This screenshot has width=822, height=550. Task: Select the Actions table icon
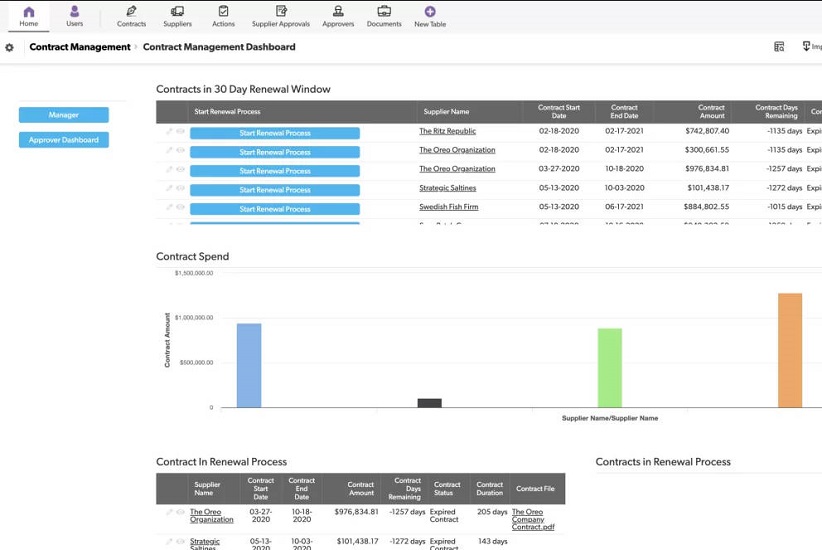(x=223, y=12)
